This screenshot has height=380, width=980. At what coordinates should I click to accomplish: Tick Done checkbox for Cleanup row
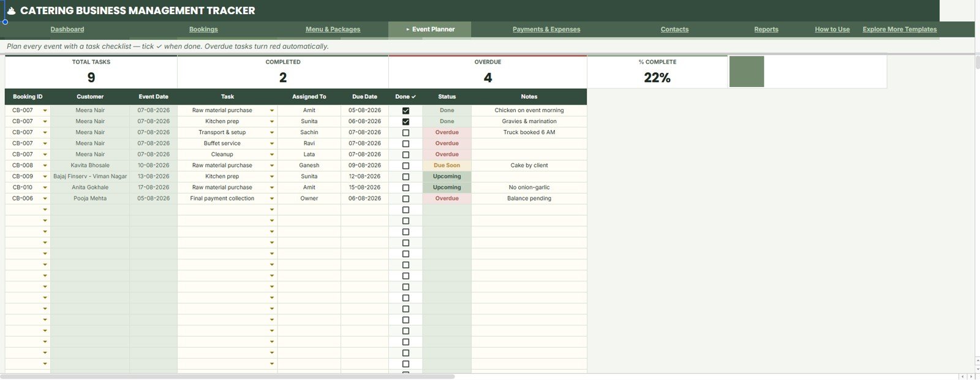405,154
